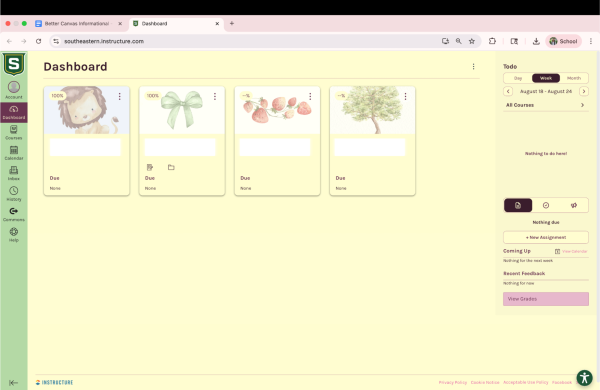Open a new browser tab
The image size is (600, 390).
pos(232,23)
